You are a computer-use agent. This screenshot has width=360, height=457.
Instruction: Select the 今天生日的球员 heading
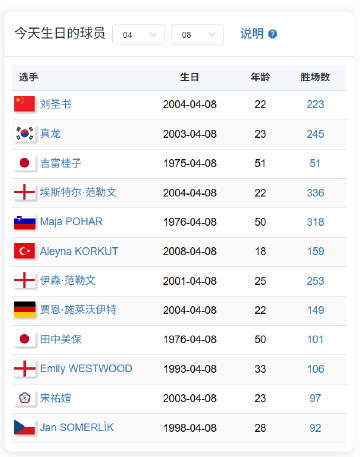[x=60, y=33]
